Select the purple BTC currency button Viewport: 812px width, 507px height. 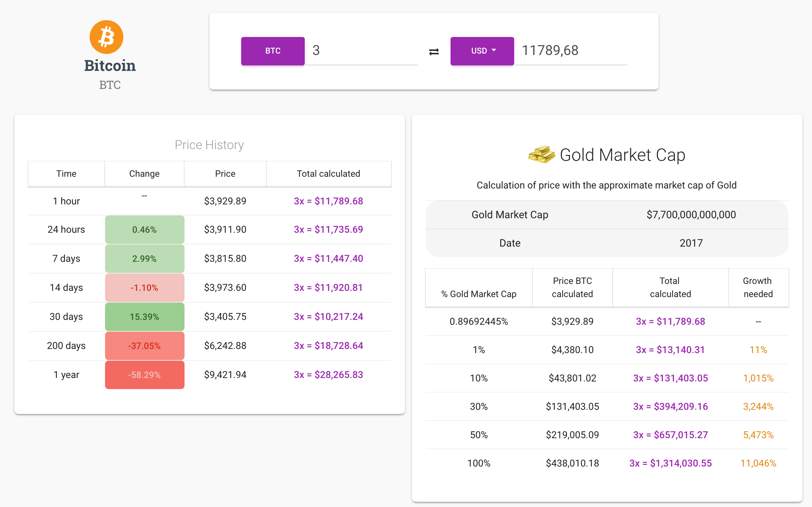click(273, 51)
